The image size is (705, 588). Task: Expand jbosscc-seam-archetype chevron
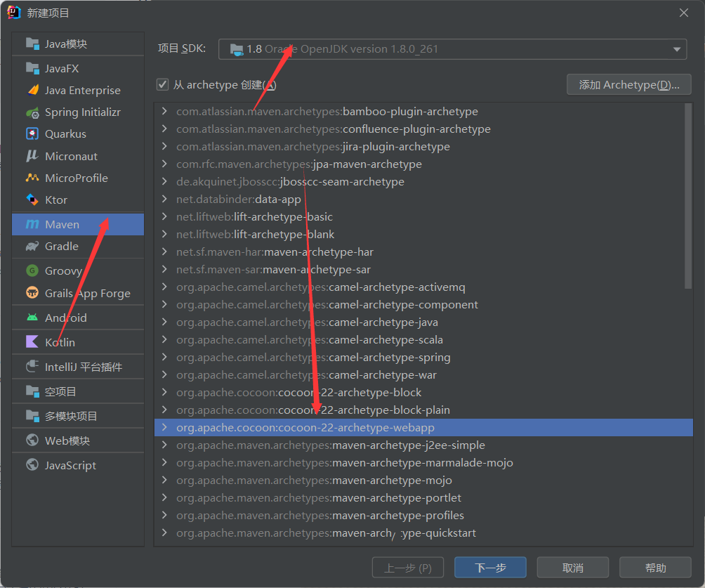pos(164,181)
